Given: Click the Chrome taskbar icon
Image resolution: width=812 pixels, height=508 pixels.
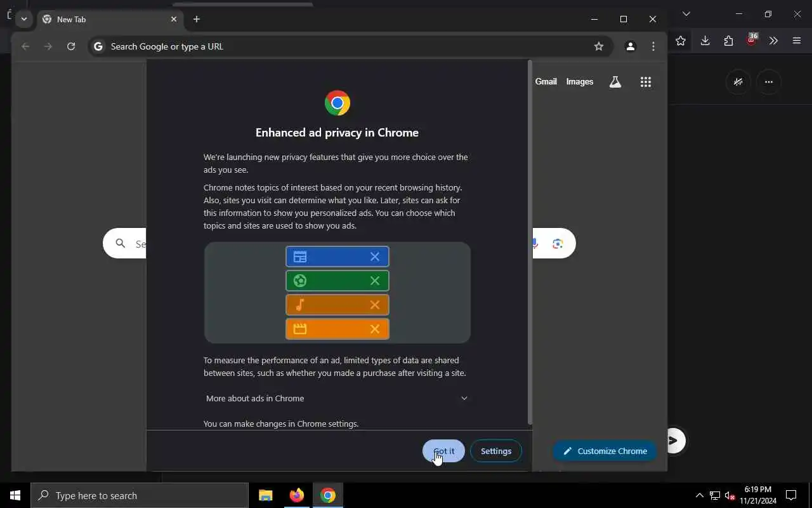Looking at the screenshot, I should click(328, 495).
